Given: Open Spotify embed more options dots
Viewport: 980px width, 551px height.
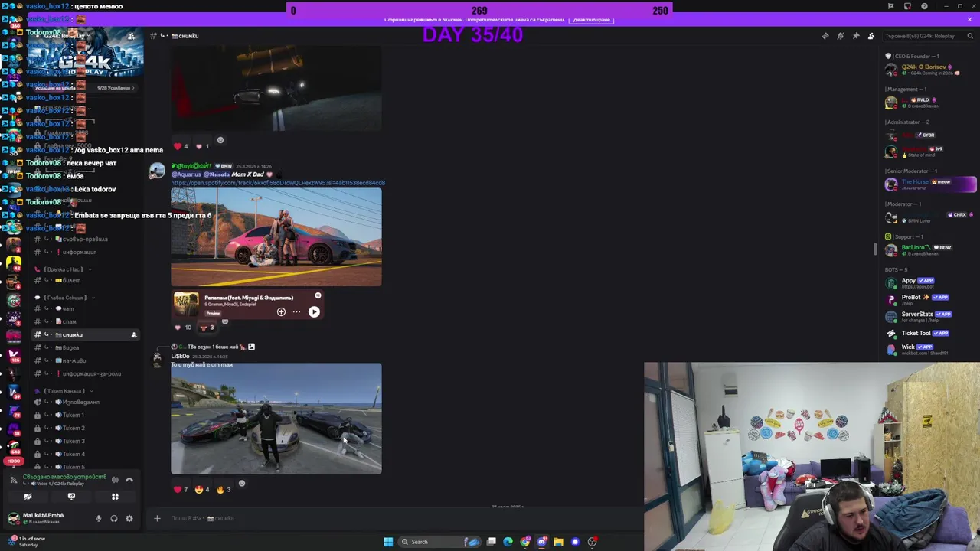Looking at the screenshot, I should 296,311.
